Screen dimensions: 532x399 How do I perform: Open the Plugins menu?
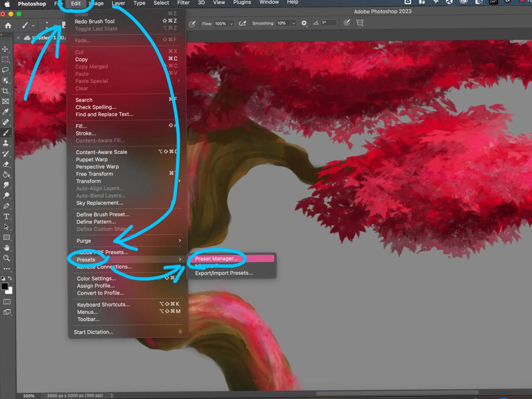[x=242, y=2]
